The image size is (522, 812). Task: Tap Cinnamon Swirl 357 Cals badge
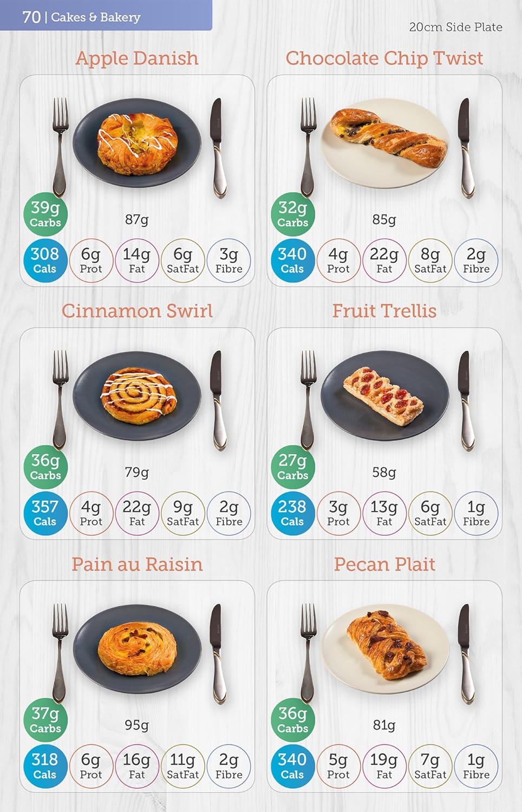[x=45, y=513]
